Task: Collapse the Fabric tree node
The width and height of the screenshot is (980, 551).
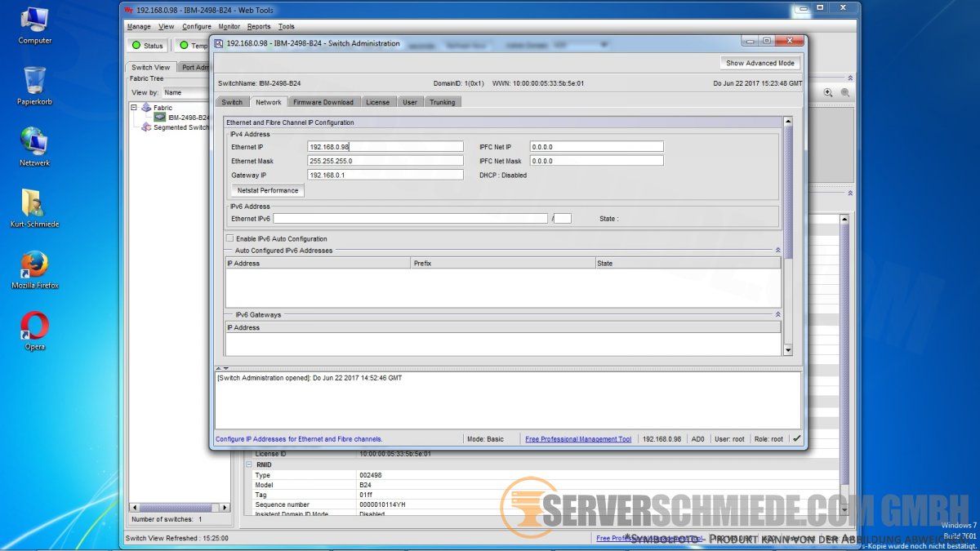Action: point(134,108)
